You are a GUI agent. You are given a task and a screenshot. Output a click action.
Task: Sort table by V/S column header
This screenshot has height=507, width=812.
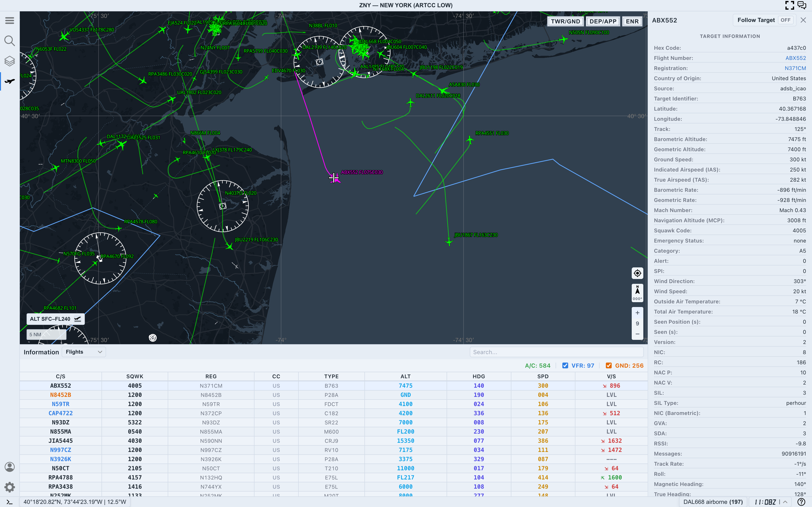[611, 377]
